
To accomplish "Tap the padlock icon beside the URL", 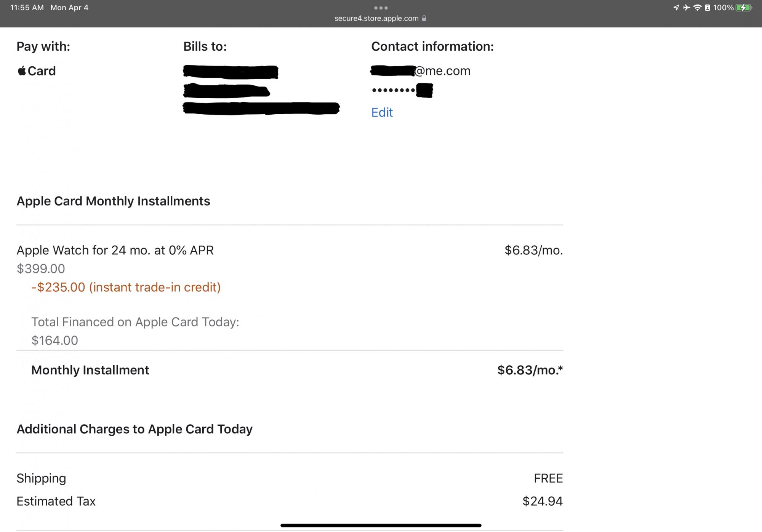I will [424, 18].
